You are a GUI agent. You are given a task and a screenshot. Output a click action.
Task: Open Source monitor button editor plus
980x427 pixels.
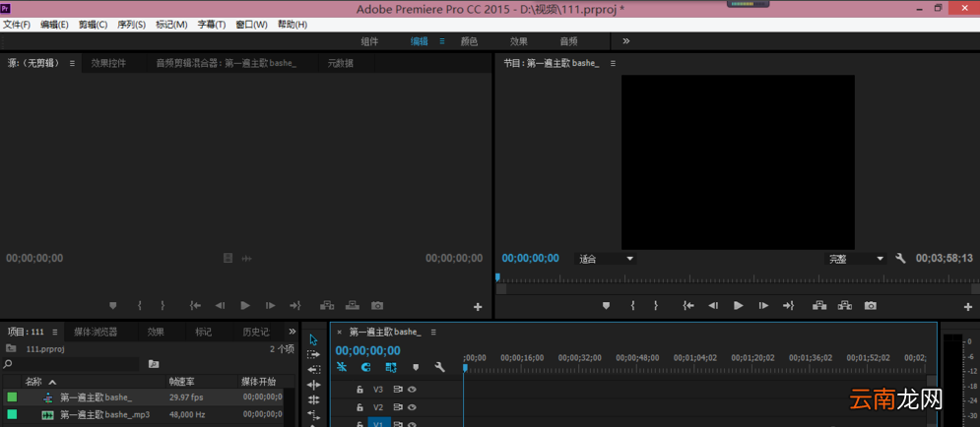tap(478, 307)
